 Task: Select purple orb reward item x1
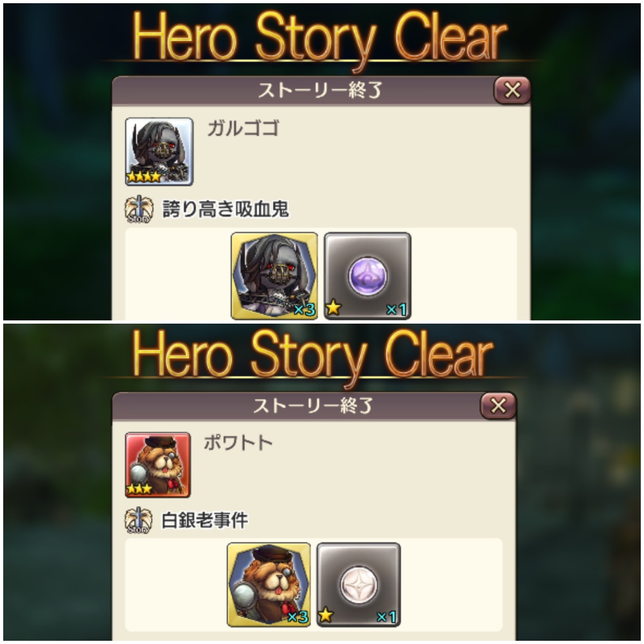tap(368, 276)
